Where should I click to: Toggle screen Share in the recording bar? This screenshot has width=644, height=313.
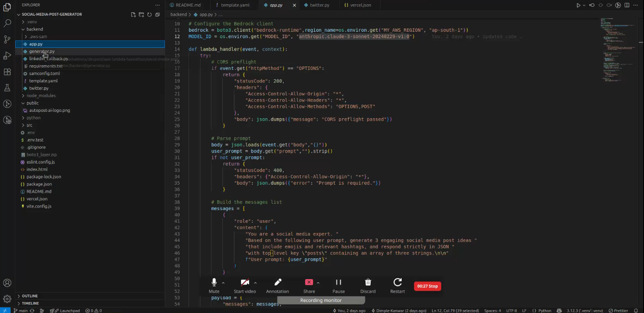(309, 285)
